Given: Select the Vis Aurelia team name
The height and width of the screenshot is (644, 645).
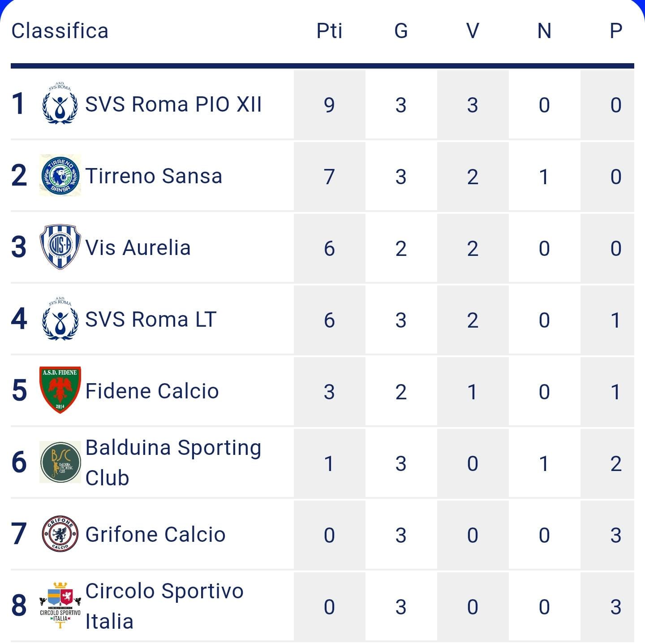Looking at the screenshot, I should tap(138, 248).
